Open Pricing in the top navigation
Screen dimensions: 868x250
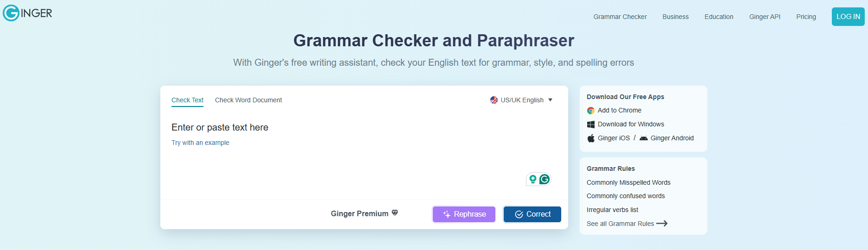click(x=806, y=17)
